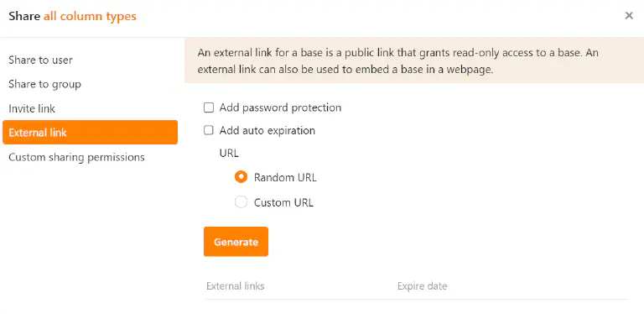Click the External links column header
Screen dimensions: 644x314
click(x=236, y=286)
